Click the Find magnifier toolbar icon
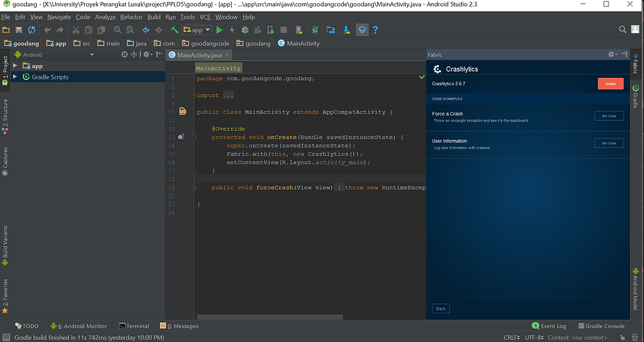The image size is (644, 342). click(118, 30)
